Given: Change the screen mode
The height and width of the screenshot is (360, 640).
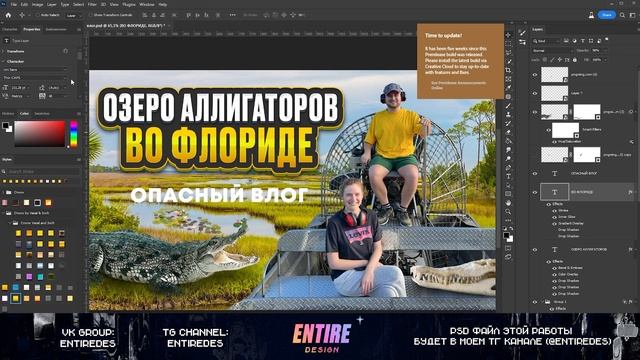Looking at the screenshot, I should [x=508, y=257].
